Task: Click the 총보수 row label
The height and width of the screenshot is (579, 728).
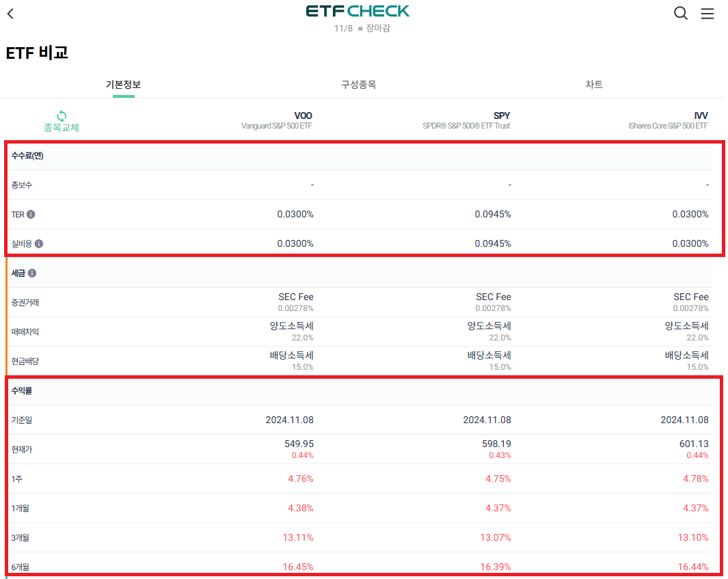Action: (x=22, y=185)
